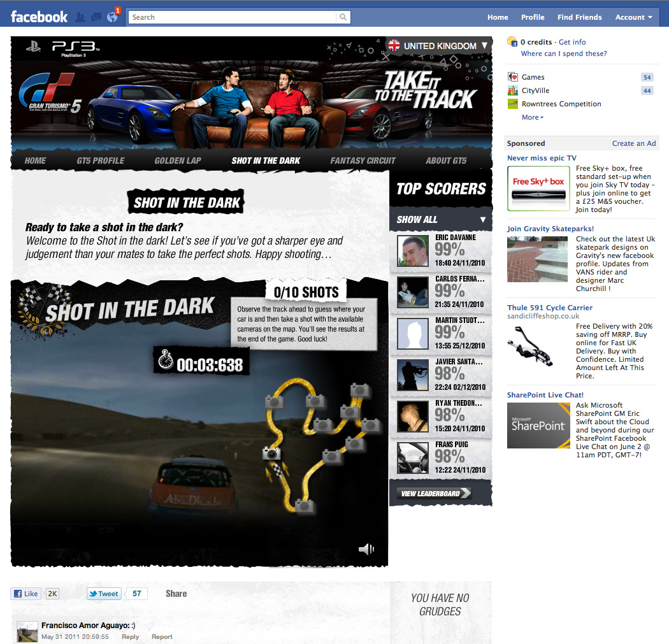Viewport: 669px width, 644px height.
Task: Click the Get info credits link
Action: pyautogui.click(x=572, y=42)
